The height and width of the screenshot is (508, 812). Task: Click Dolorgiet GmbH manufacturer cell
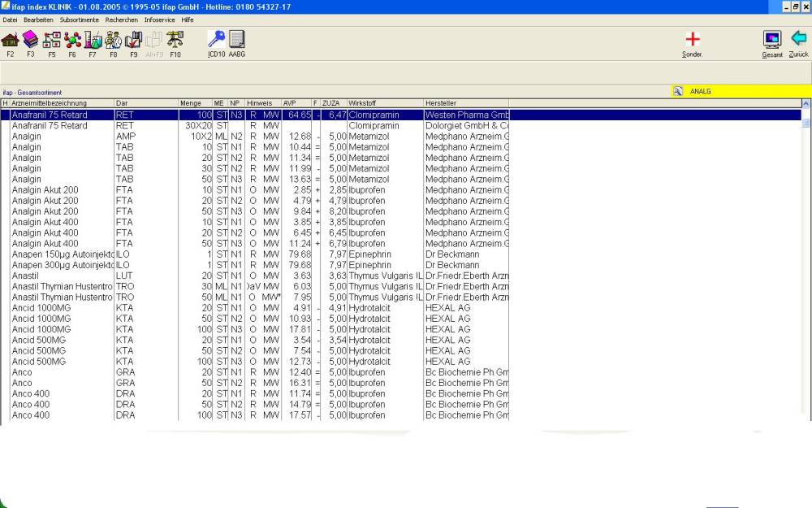(x=467, y=126)
